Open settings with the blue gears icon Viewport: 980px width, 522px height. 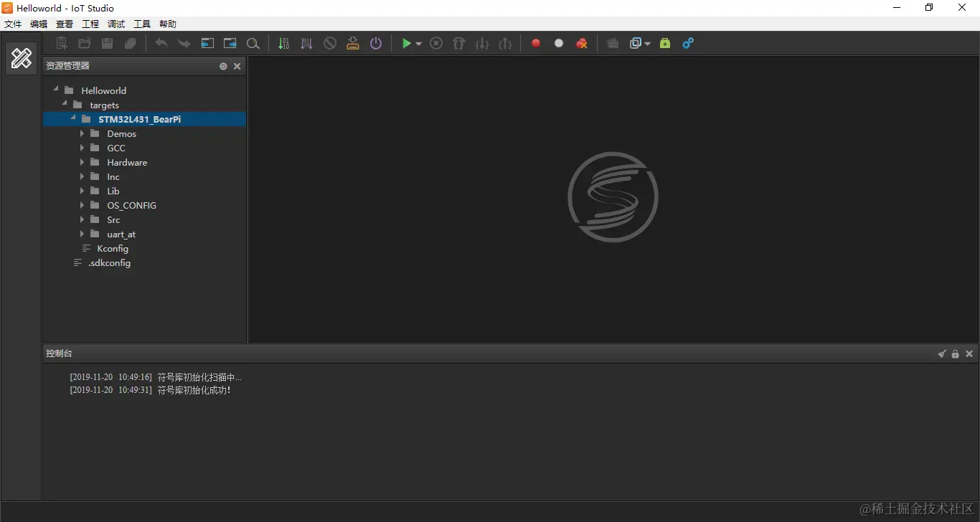click(x=688, y=43)
